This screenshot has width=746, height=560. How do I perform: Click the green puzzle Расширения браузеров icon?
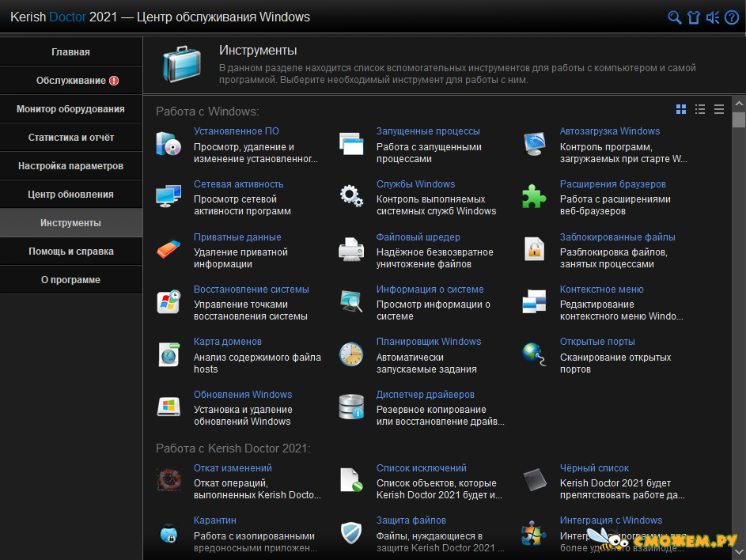pos(534,196)
